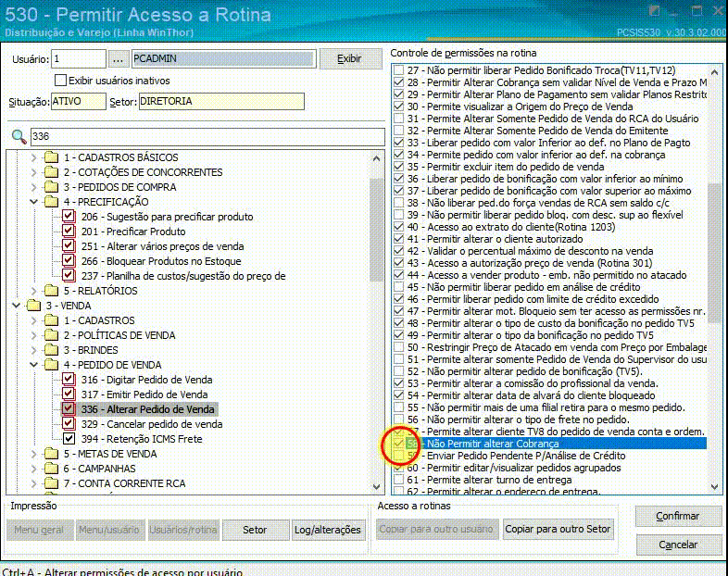Click folder icon of 2 - POLÍTICAS DE VENDA

coord(52,335)
